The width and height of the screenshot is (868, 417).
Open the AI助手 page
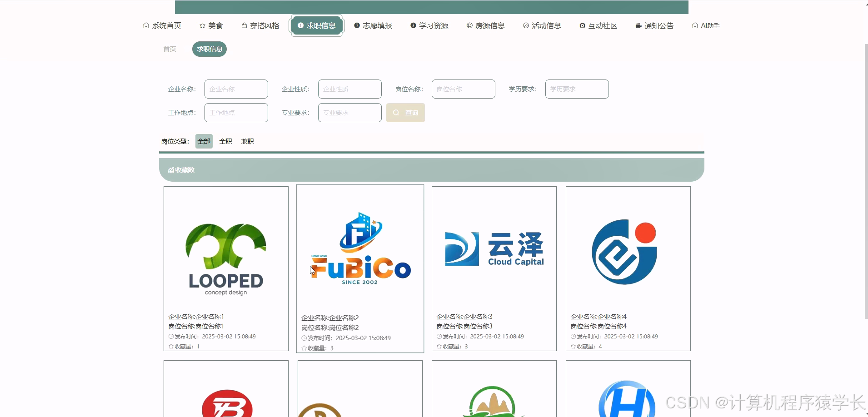tap(706, 25)
